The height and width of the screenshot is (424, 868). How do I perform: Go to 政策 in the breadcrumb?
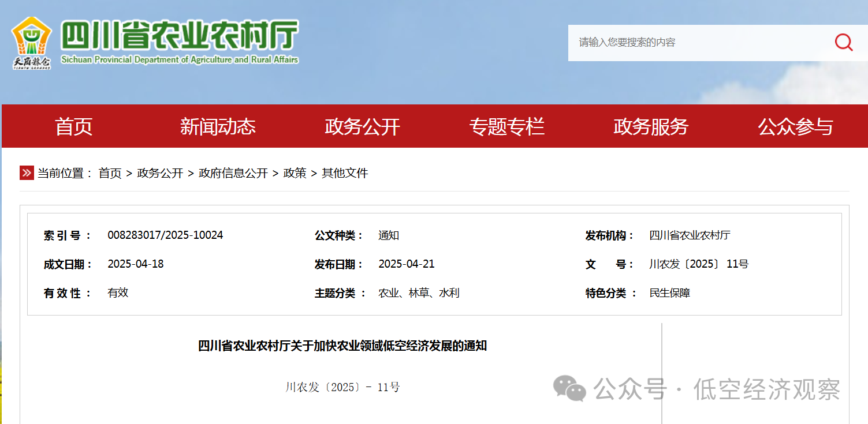295,173
